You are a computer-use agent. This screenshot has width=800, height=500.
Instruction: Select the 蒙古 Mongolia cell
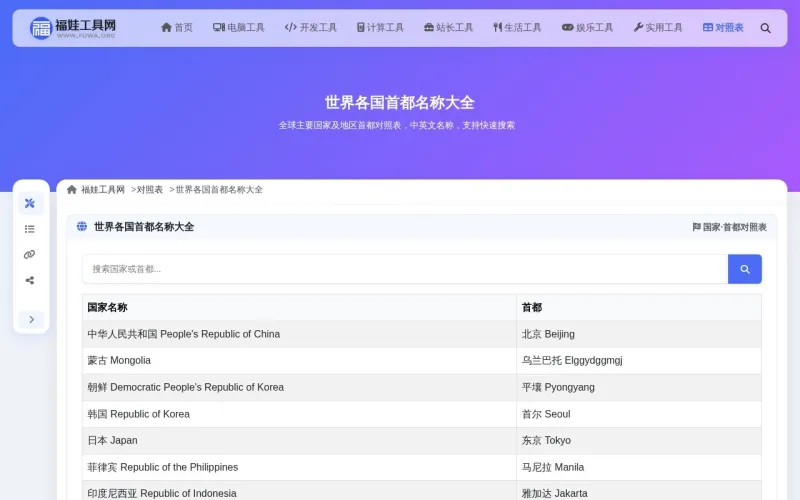coord(299,361)
